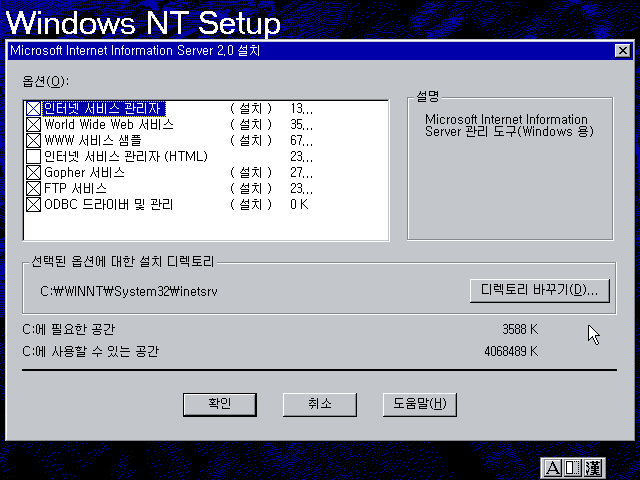Click the 'C:에 필요한 공간' label
This screenshot has height=480, width=640.
point(69,329)
